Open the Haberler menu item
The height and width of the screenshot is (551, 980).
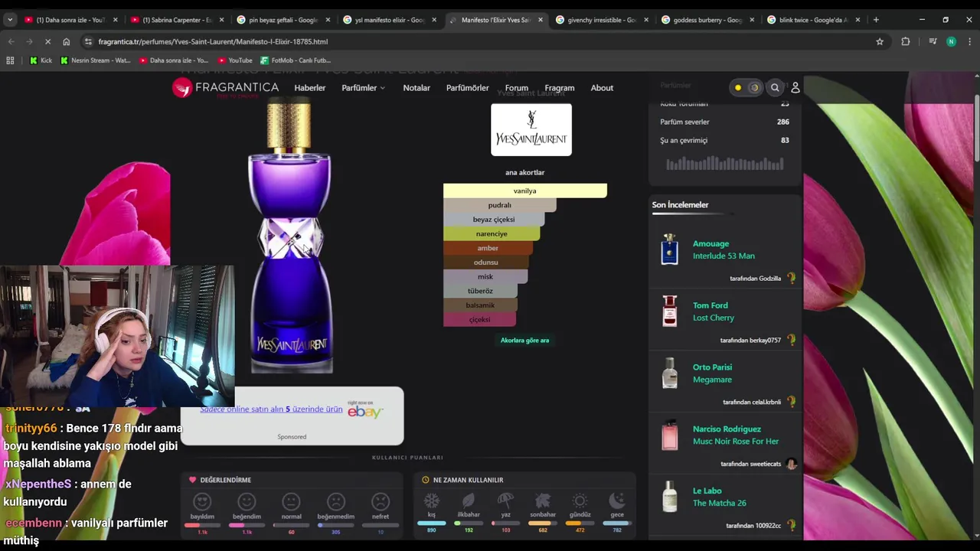click(310, 88)
